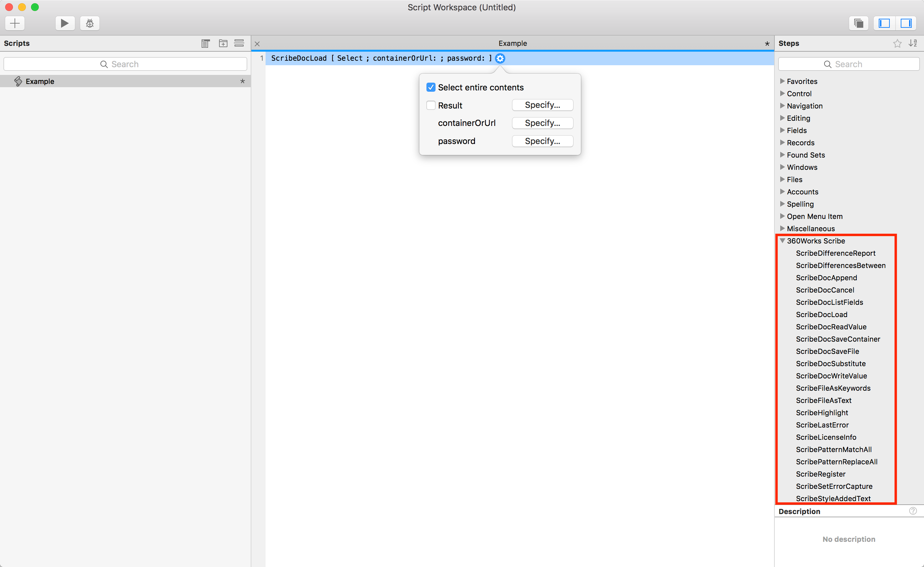
Task: Select the Example script in Scripts list
Action: (x=125, y=81)
